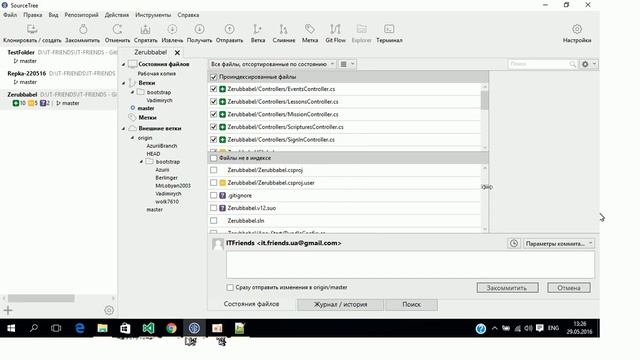Open the Терминал toolbar icon

(389, 29)
